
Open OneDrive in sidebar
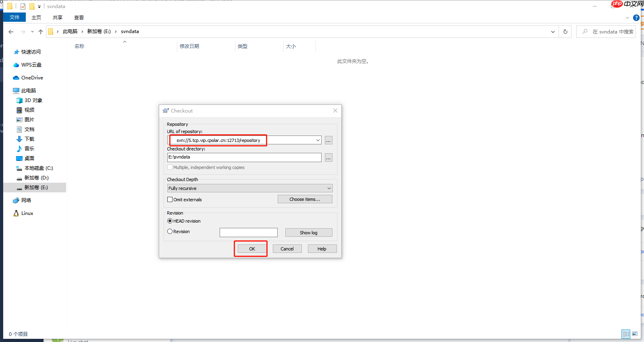32,78
